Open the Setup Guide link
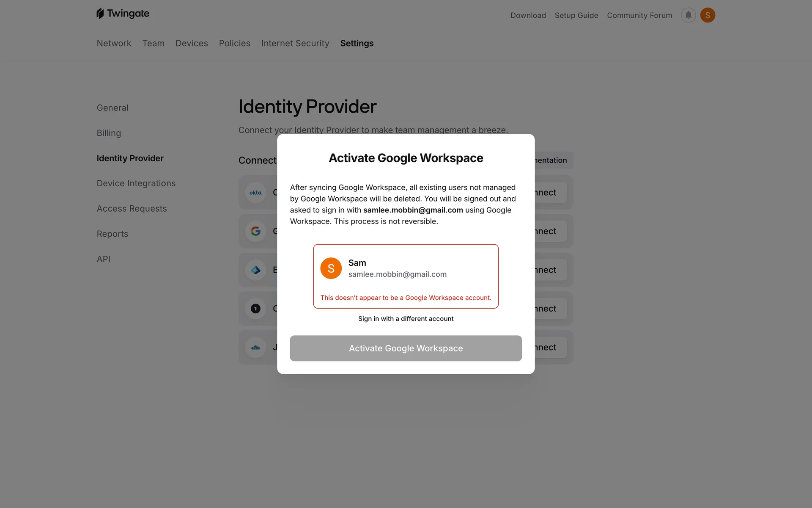This screenshot has width=812, height=508. [576, 15]
